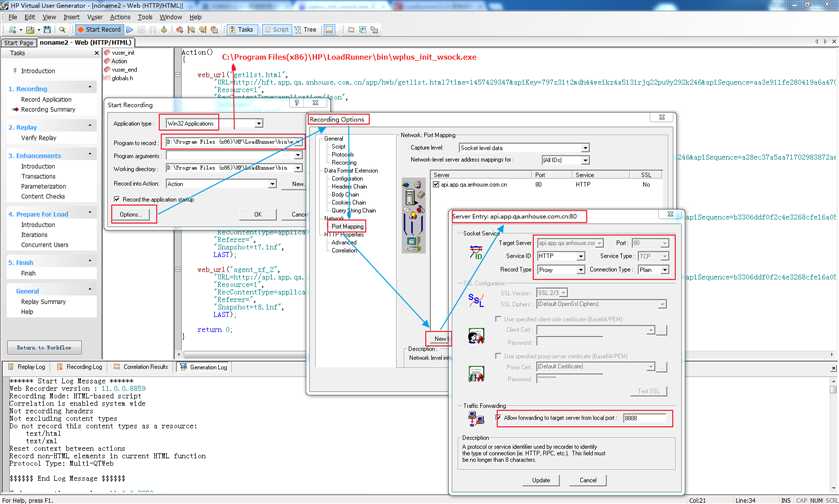The image size is (839, 504).
Task: Toggle Record the application startup checkbox
Action: tap(117, 199)
